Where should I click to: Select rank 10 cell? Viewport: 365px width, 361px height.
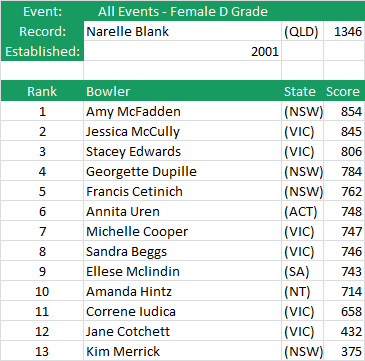[42, 291]
